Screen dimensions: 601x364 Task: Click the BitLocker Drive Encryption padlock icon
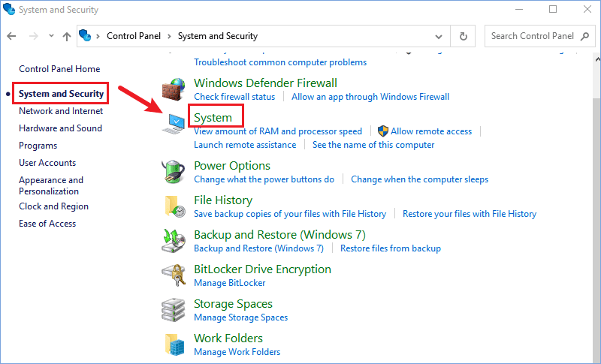pos(174,275)
